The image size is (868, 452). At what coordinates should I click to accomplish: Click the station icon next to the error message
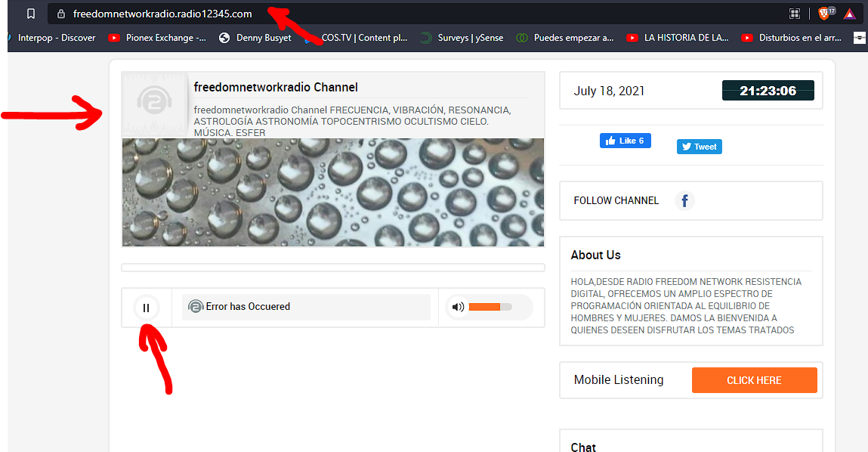pos(196,306)
